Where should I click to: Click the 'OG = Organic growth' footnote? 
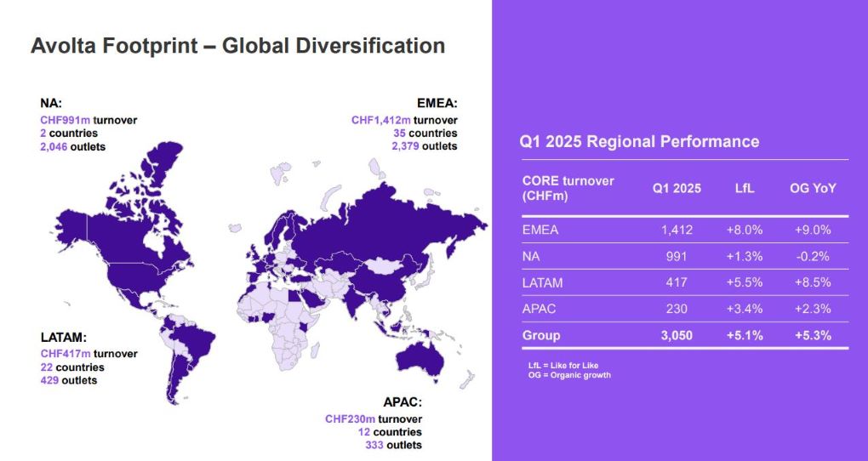[x=569, y=375]
